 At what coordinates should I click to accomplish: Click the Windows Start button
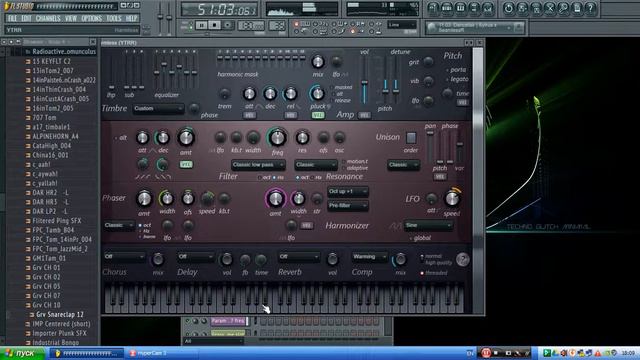[x=22, y=353]
